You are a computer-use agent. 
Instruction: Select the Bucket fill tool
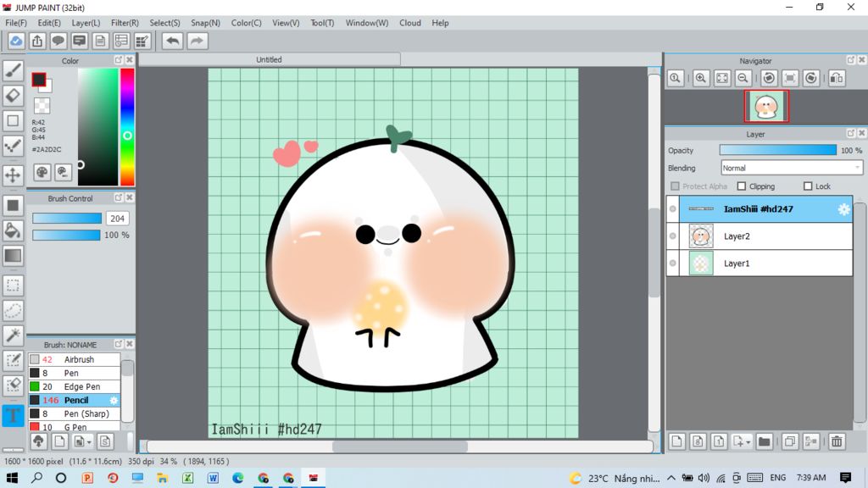pyautogui.click(x=13, y=230)
